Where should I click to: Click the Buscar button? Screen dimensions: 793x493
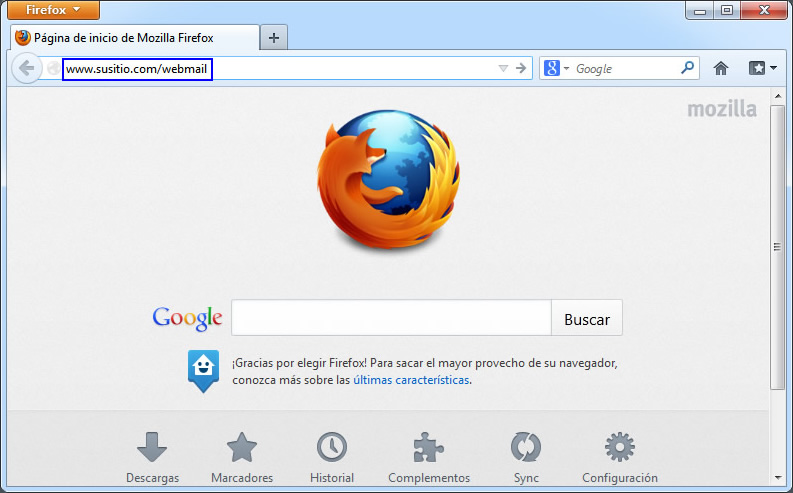point(587,319)
